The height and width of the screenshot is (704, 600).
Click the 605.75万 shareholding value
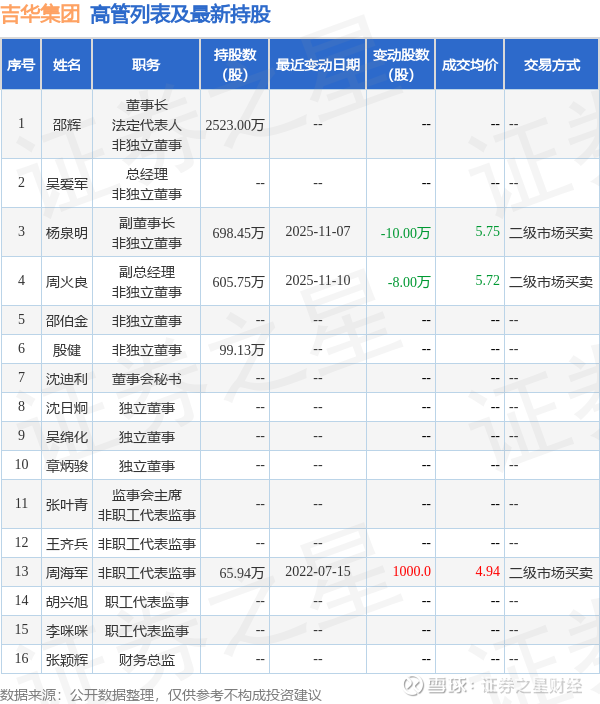(238, 282)
